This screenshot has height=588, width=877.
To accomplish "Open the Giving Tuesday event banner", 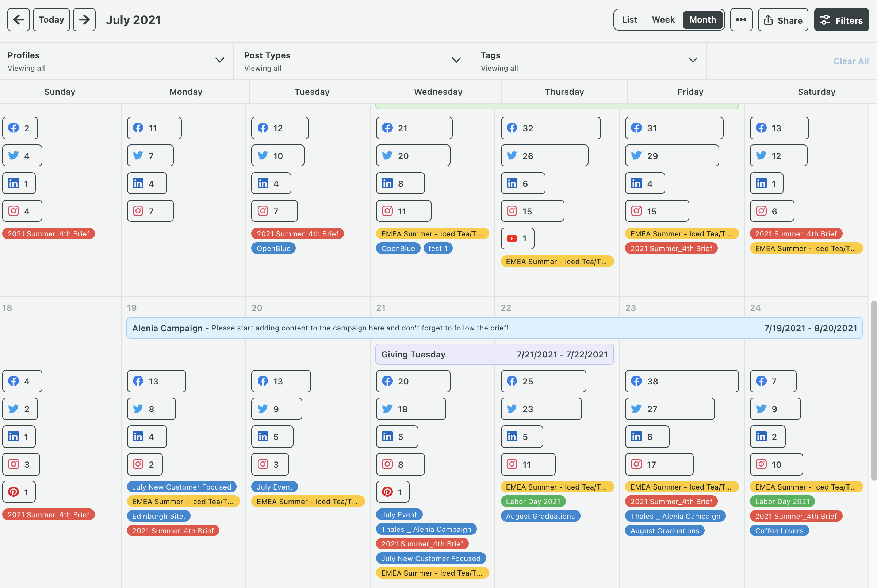I will click(495, 354).
